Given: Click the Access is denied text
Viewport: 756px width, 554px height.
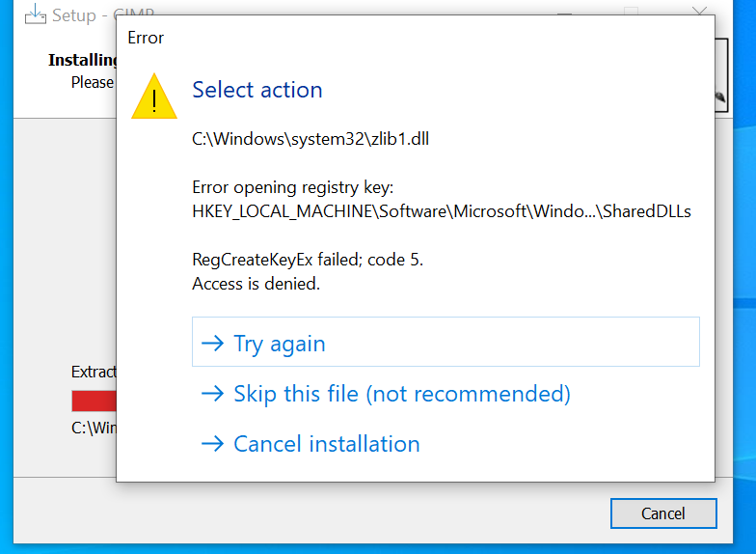Looking at the screenshot, I should pyautogui.click(x=256, y=284).
